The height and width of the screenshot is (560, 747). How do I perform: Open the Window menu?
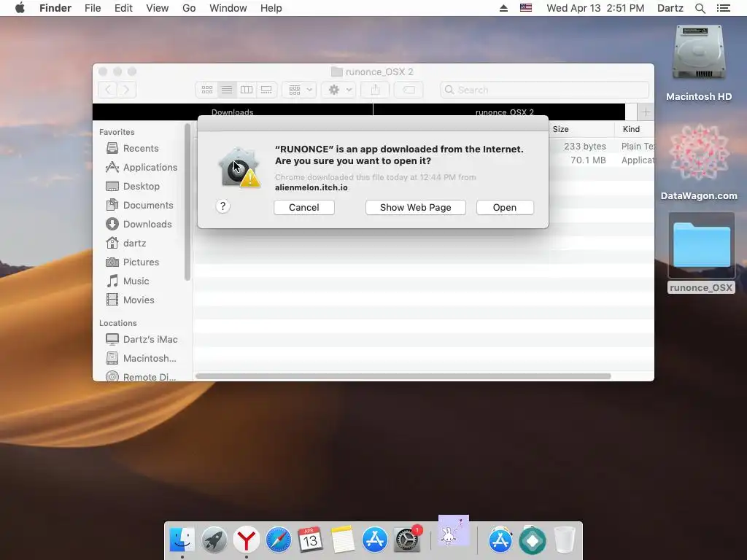click(x=228, y=8)
